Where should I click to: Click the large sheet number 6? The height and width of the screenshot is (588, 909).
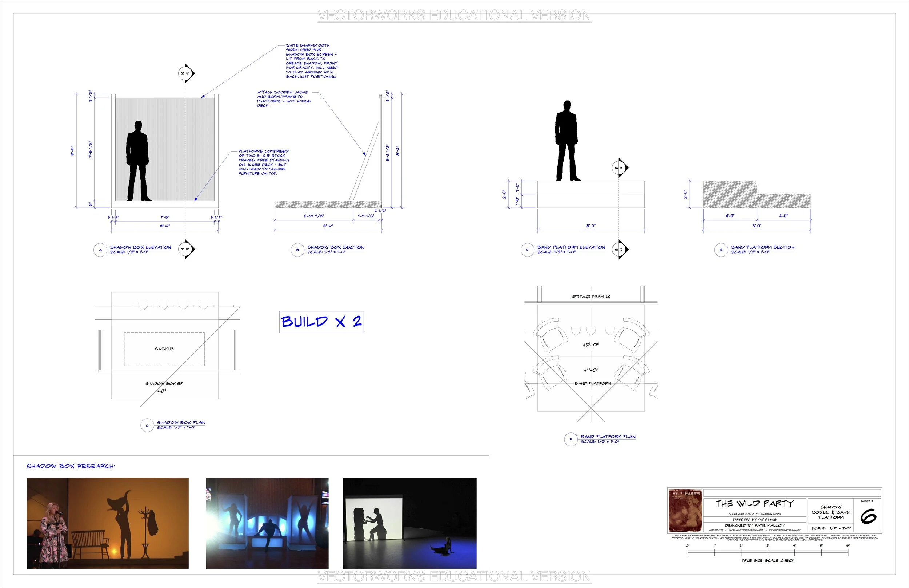868,516
